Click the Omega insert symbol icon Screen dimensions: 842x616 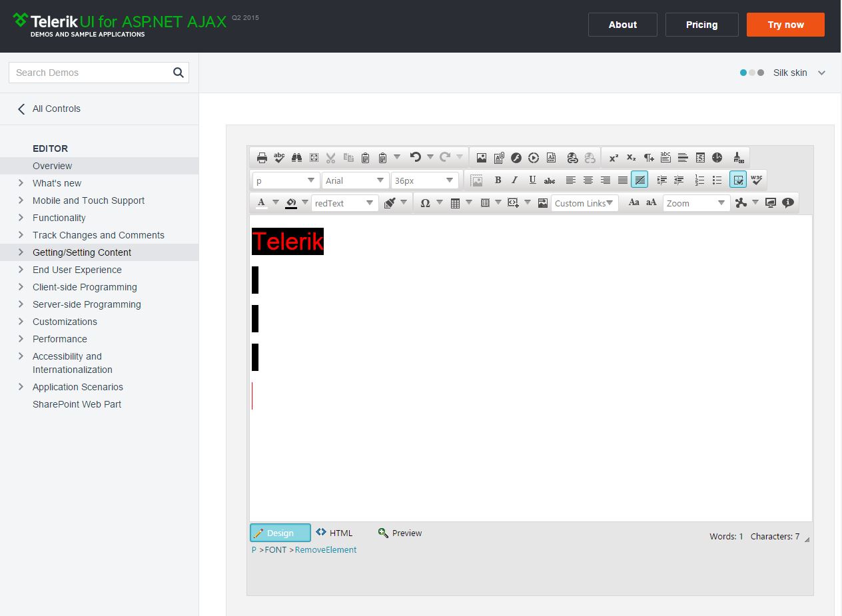click(425, 203)
